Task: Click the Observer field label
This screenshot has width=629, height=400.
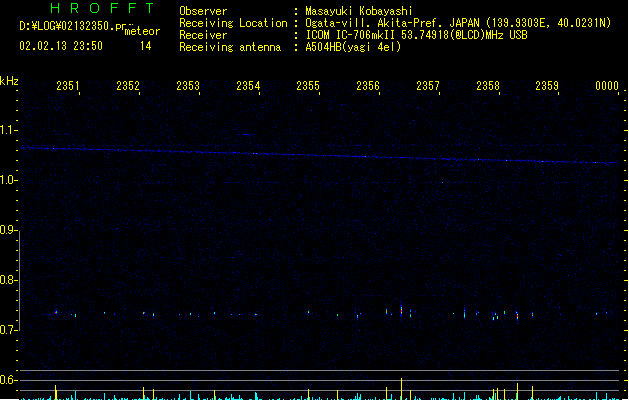Action: [203, 11]
